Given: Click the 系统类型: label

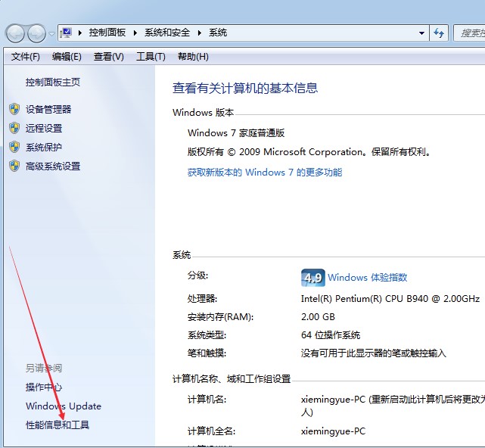Looking at the screenshot, I should click(207, 334).
